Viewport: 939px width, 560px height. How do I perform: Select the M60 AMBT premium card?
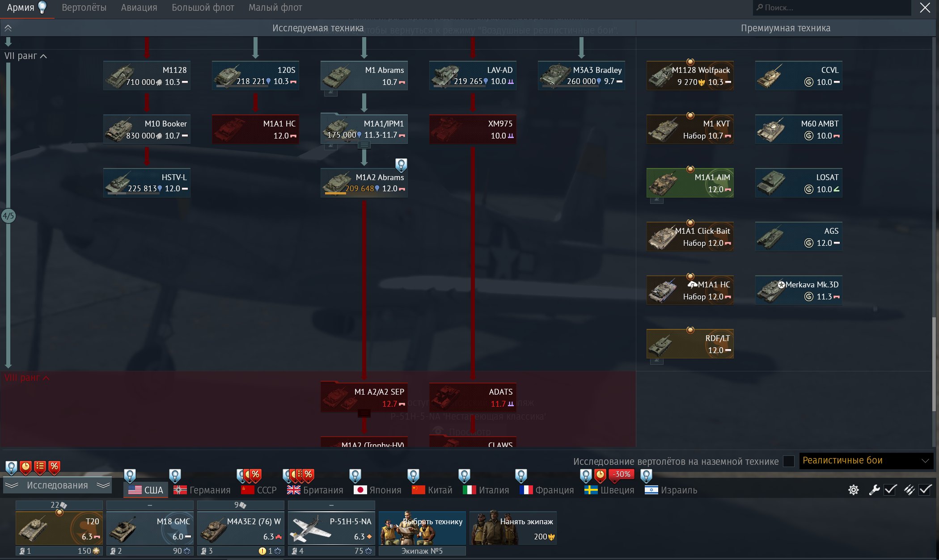799,129
